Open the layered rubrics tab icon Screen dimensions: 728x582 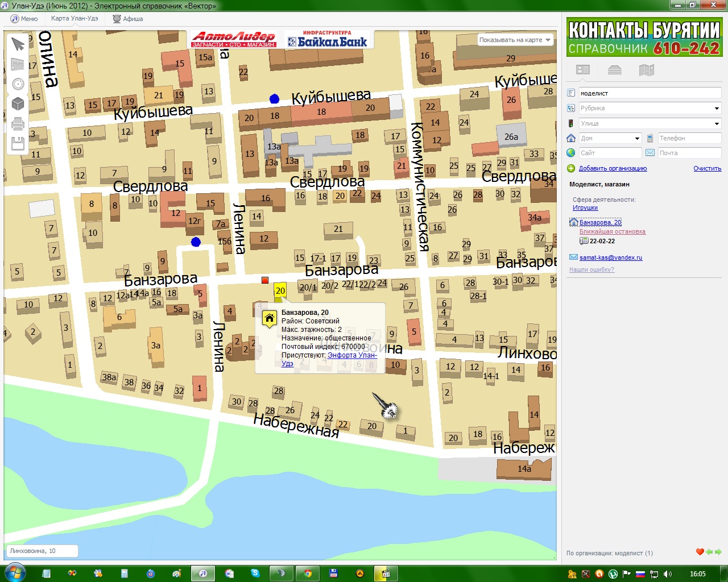[x=615, y=70]
